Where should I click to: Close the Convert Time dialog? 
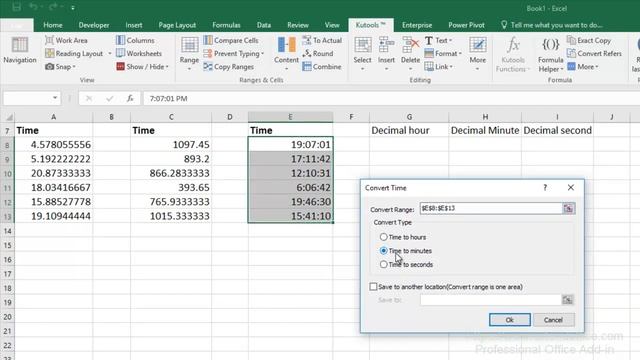click(x=571, y=188)
